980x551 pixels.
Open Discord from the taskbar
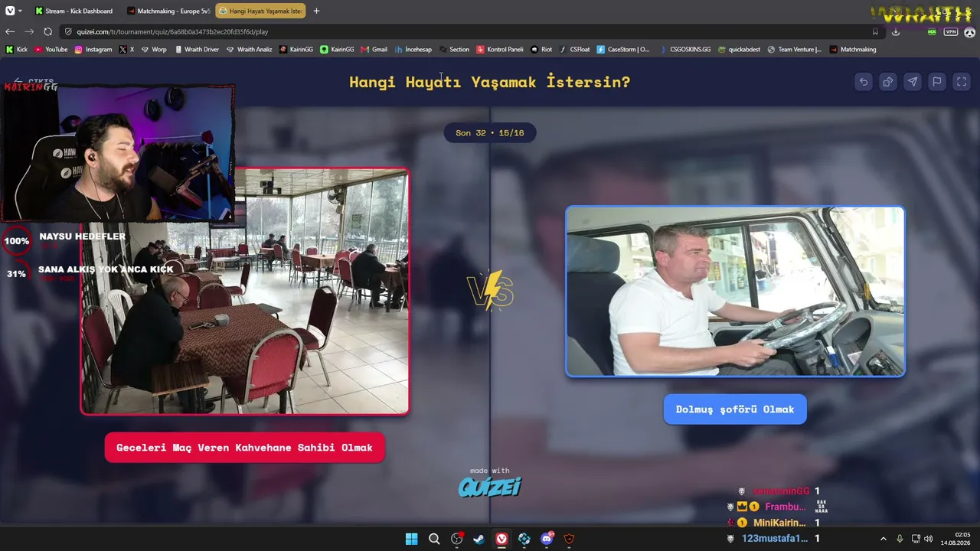[547, 539]
